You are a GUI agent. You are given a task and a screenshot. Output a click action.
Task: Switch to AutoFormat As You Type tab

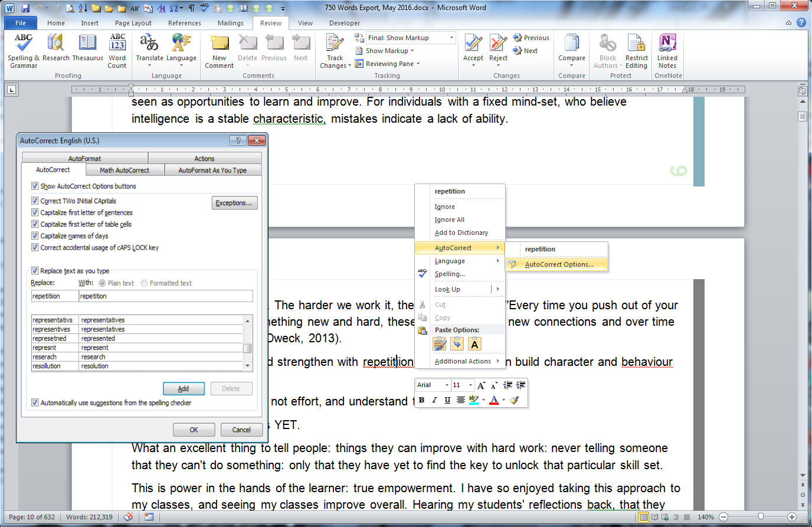coord(212,170)
